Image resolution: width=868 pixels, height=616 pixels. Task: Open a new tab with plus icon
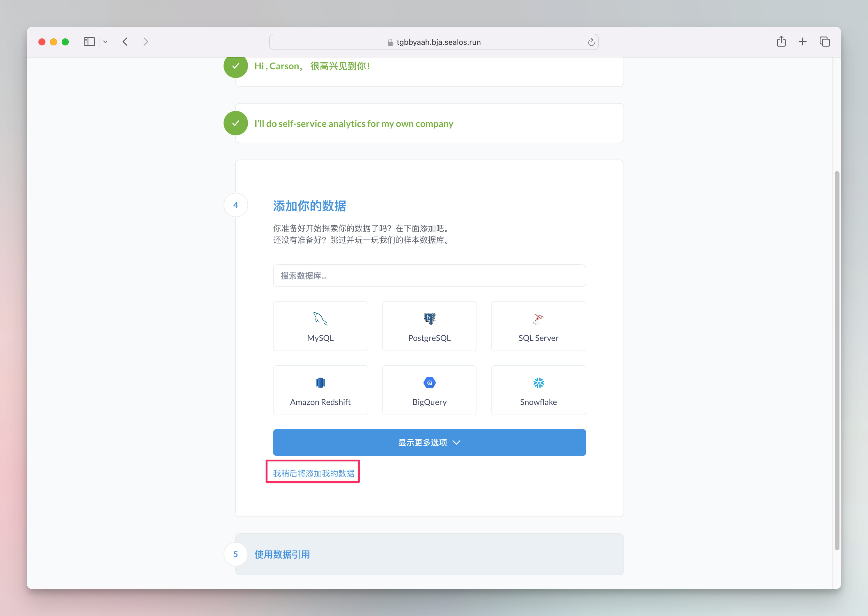click(x=803, y=42)
